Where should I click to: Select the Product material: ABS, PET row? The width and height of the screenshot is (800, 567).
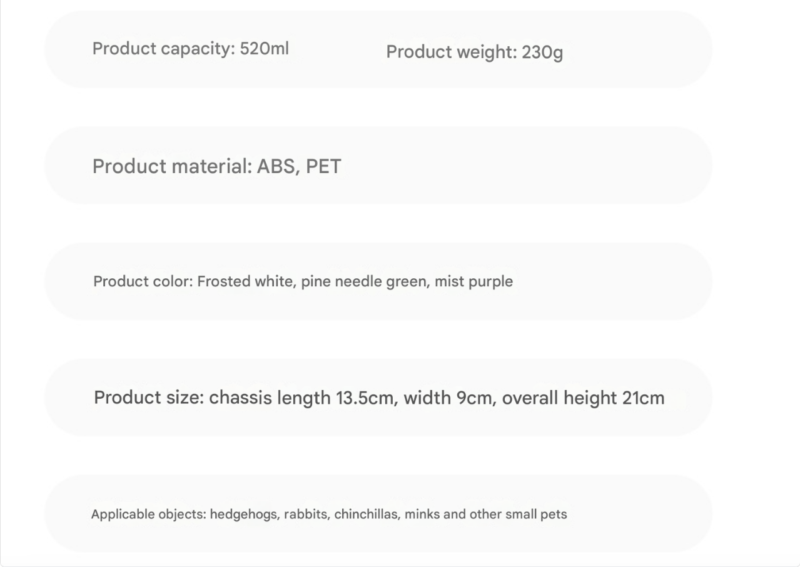coord(378,165)
